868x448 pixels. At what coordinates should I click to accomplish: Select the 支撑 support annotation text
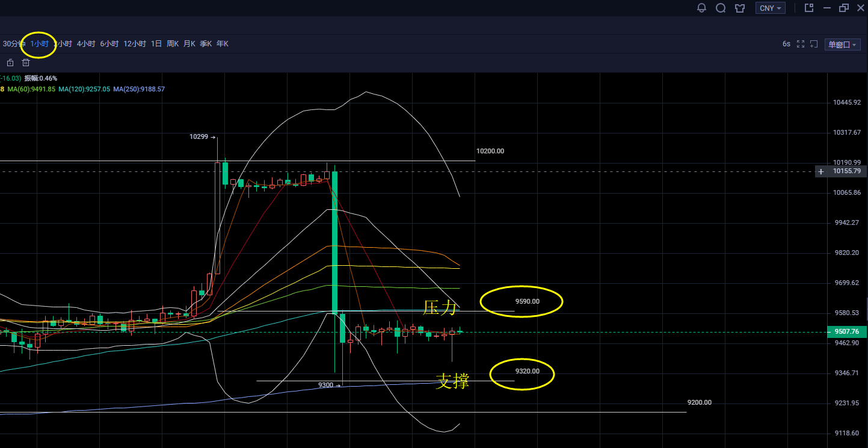click(452, 381)
